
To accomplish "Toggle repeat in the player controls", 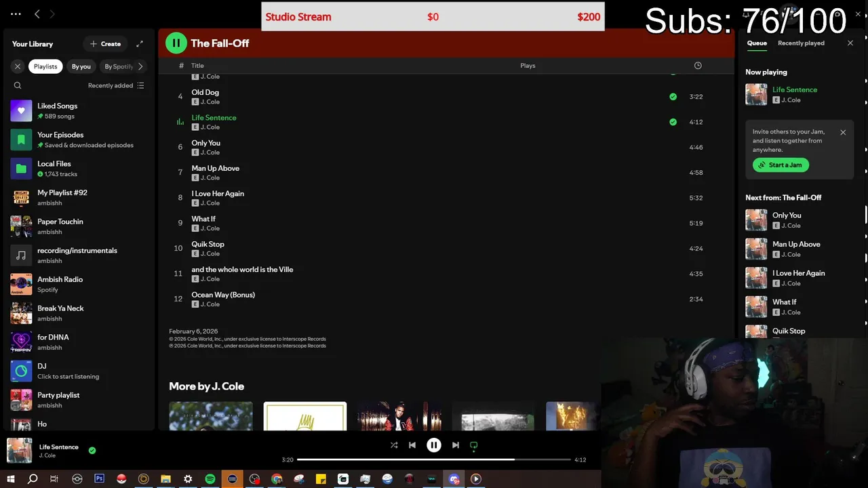I will (x=474, y=445).
